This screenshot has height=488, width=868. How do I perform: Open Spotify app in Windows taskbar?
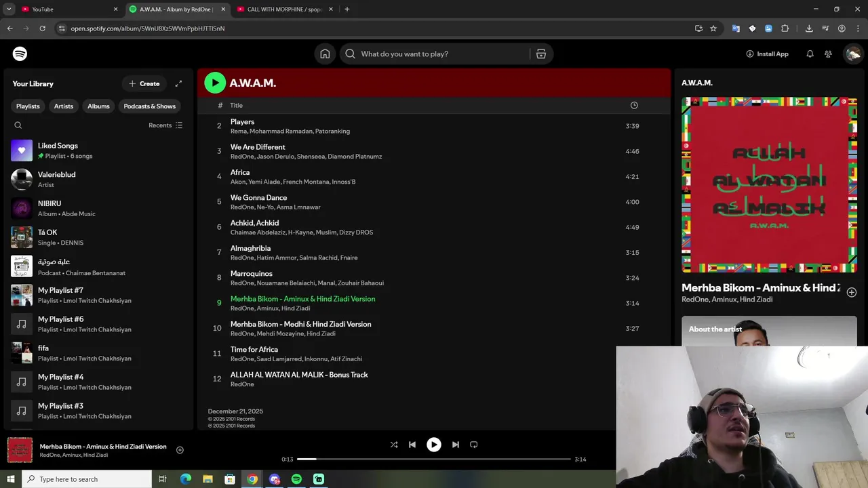(296, 479)
